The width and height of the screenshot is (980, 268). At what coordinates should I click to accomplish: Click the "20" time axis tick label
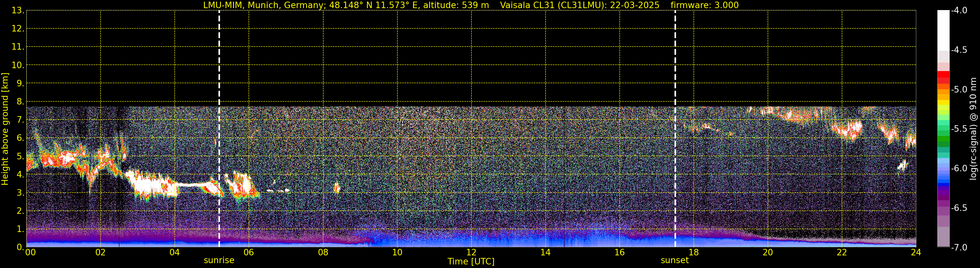click(x=768, y=253)
